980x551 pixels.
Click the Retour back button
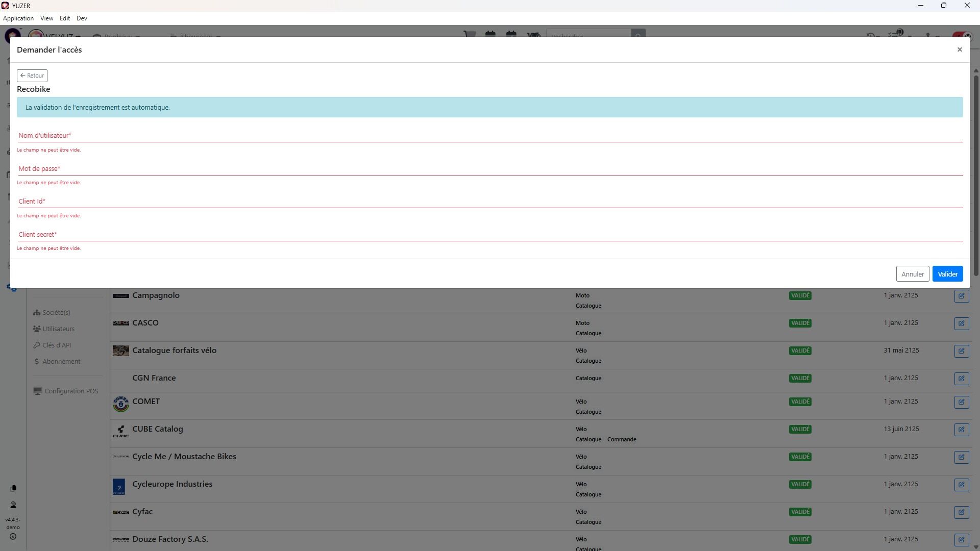coord(32,76)
